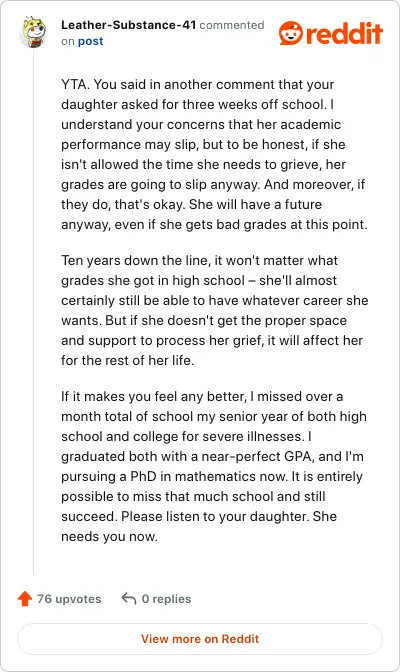Click the orange upvote arrow icon

click(x=25, y=598)
